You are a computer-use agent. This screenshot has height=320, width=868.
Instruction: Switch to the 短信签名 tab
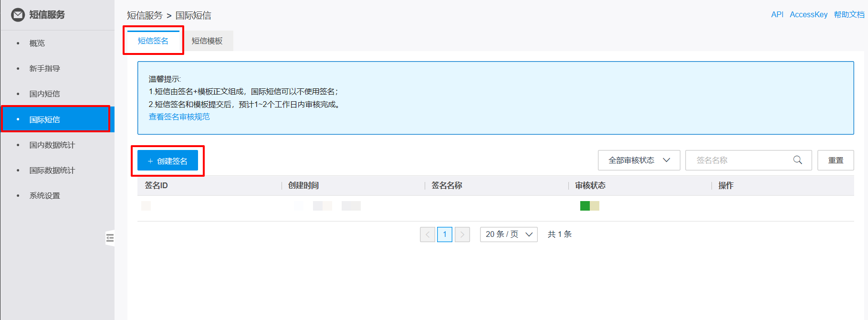coord(153,41)
